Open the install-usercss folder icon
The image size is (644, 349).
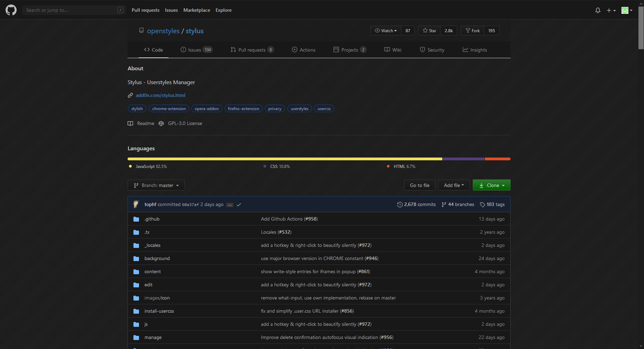click(x=136, y=311)
